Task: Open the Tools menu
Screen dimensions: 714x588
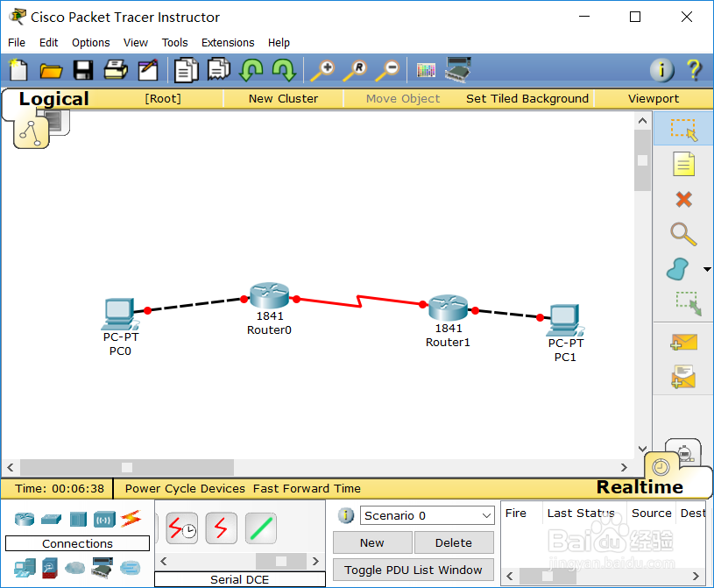Action: click(175, 42)
